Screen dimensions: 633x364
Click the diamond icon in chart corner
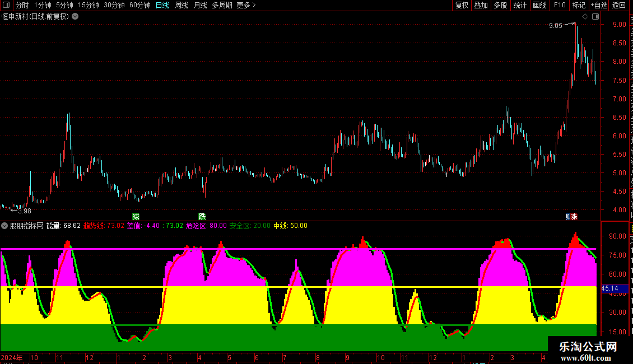pyautogui.click(x=585, y=17)
